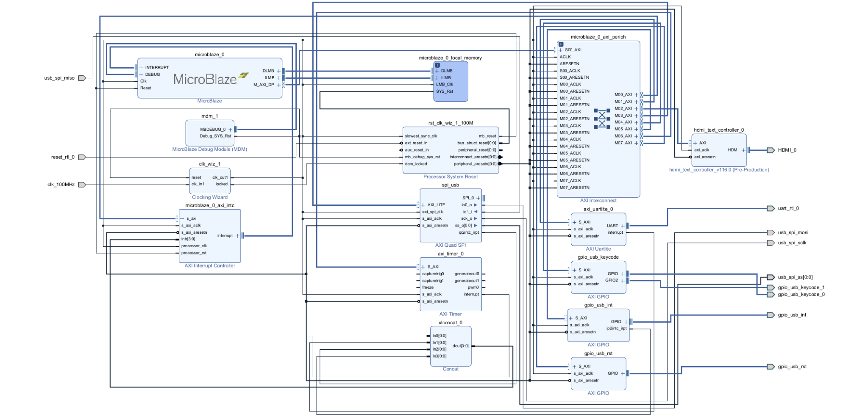Expand the M04_AXI master interface pin
Screen dimensions: 868x417
pos(636,122)
